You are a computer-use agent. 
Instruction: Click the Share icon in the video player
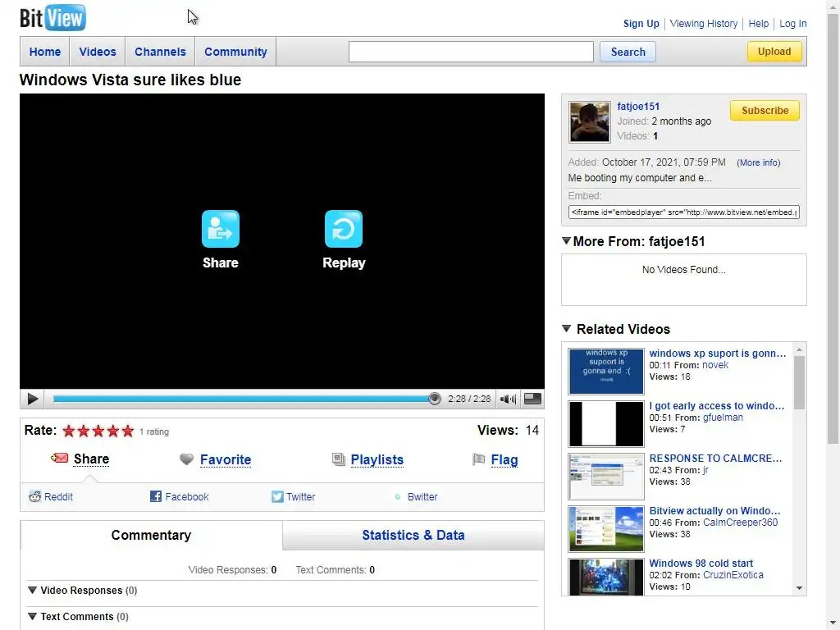click(220, 229)
